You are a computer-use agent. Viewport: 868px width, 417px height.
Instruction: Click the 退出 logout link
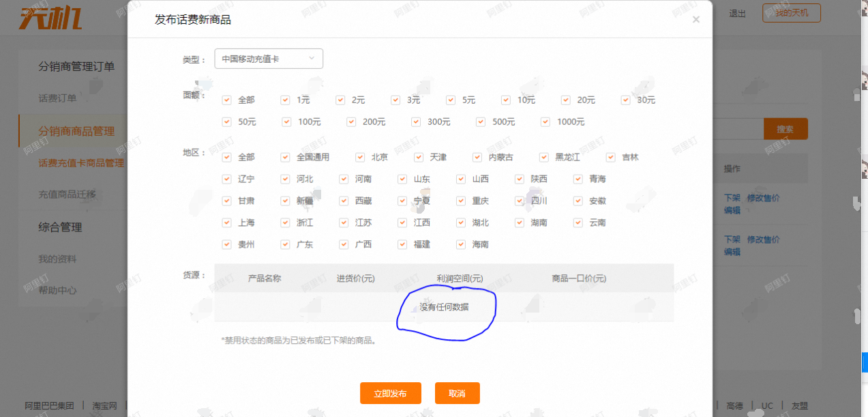click(738, 14)
